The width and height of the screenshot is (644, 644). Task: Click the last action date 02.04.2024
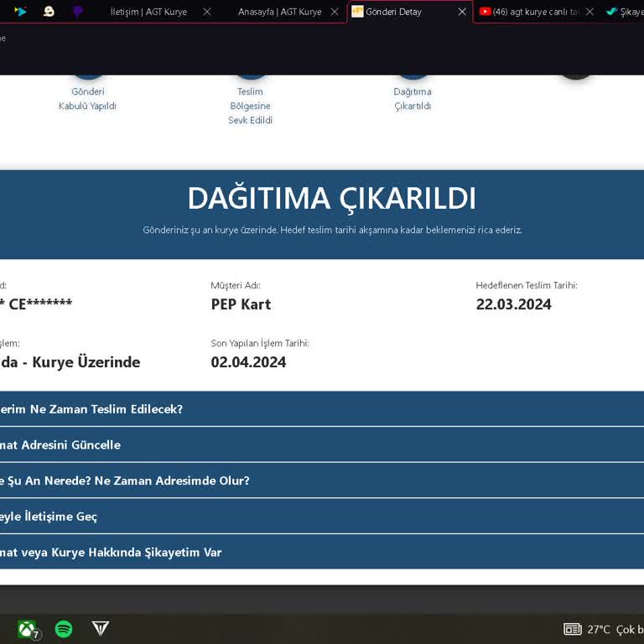coord(248,362)
